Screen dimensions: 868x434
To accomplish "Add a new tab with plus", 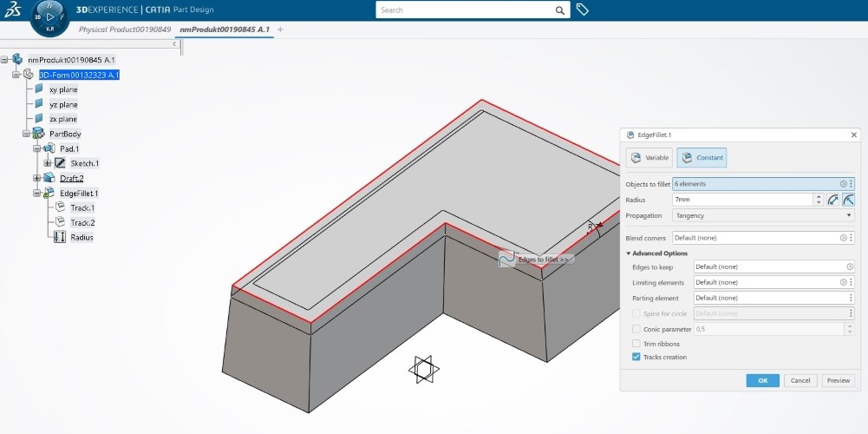I will pos(280,30).
